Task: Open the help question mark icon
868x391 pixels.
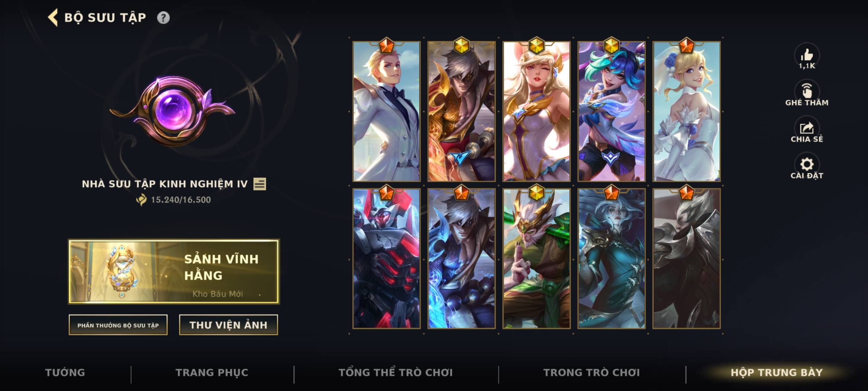Action: 163,18
